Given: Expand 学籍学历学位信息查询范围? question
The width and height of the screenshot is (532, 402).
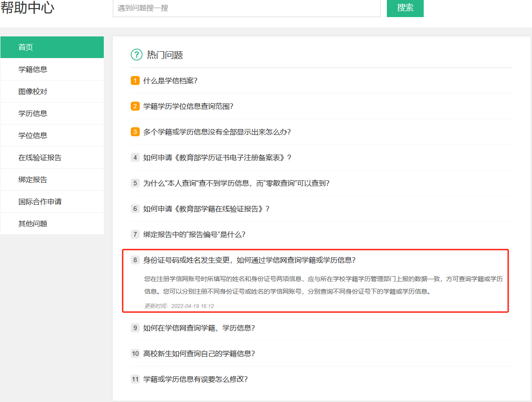Looking at the screenshot, I should tap(188, 107).
